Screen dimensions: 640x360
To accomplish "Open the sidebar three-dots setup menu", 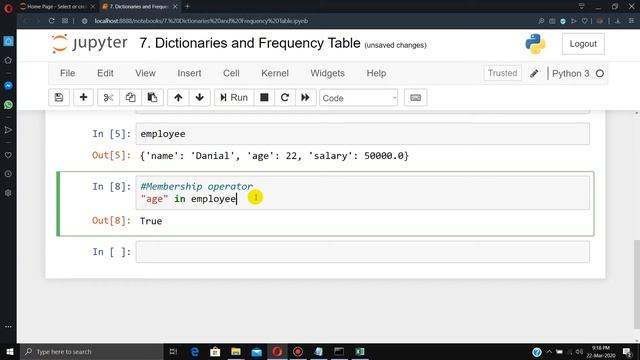I will point(8,327).
